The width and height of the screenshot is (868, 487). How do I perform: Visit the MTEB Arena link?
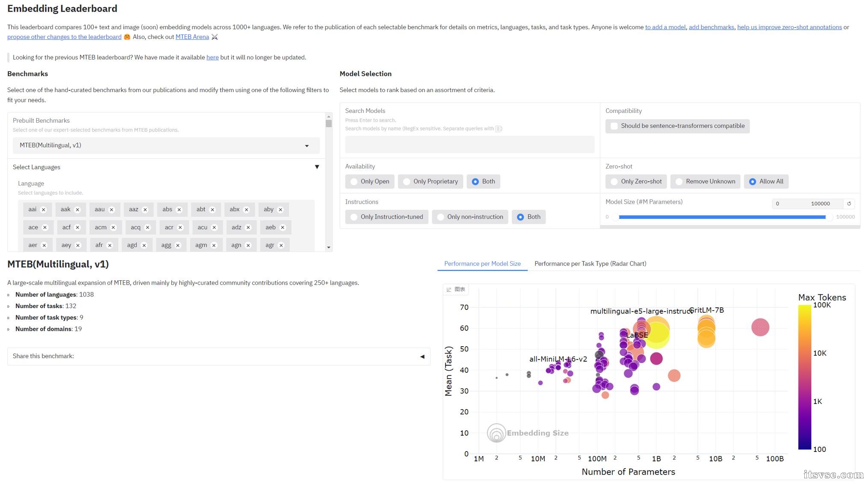pyautogui.click(x=192, y=37)
